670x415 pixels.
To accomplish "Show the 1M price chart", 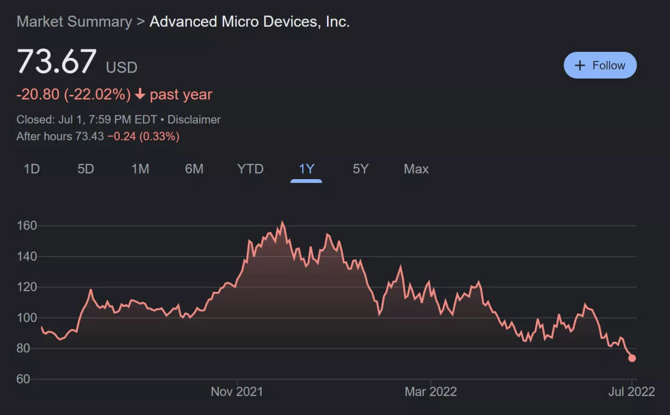I will pyautogui.click(x=140, y=169).
